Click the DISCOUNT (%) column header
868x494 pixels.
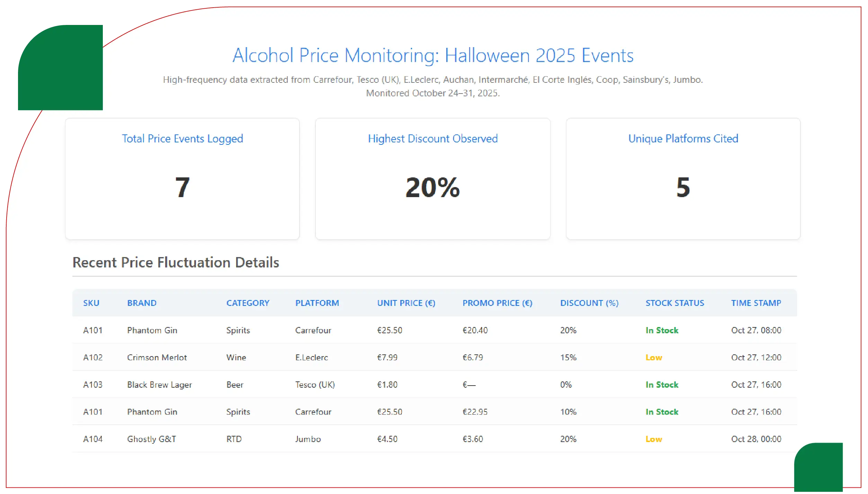tap(589, 303)
